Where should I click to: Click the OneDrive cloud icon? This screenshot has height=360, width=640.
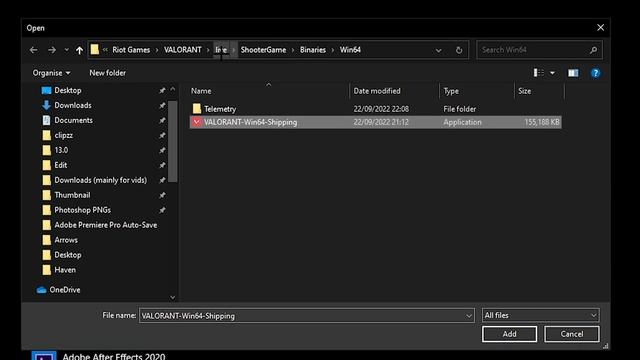(41, 290)
